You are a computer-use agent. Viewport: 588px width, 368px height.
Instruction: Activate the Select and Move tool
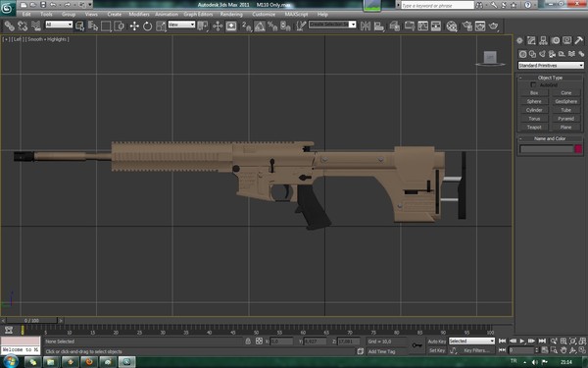pyautogui.click(x=134, y=26)
